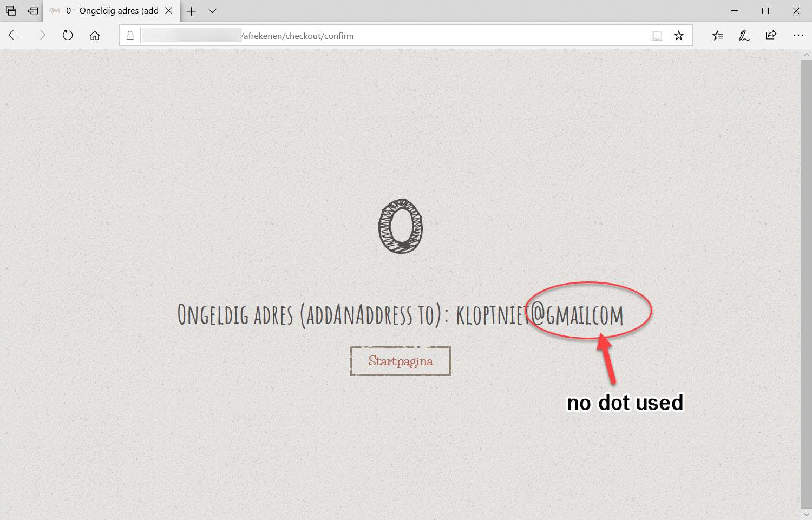Minimize the browser window

pyautogui.click(x=735, y=11)
